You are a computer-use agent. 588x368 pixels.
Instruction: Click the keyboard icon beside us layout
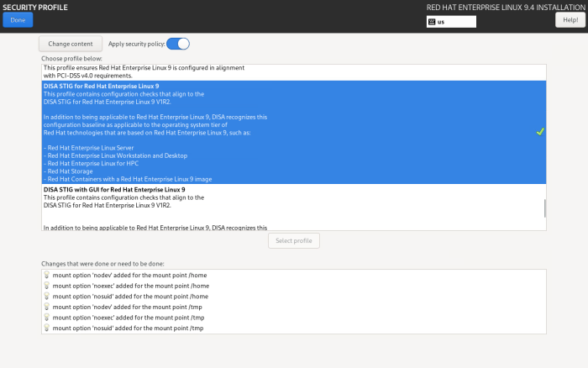point(432,22)
